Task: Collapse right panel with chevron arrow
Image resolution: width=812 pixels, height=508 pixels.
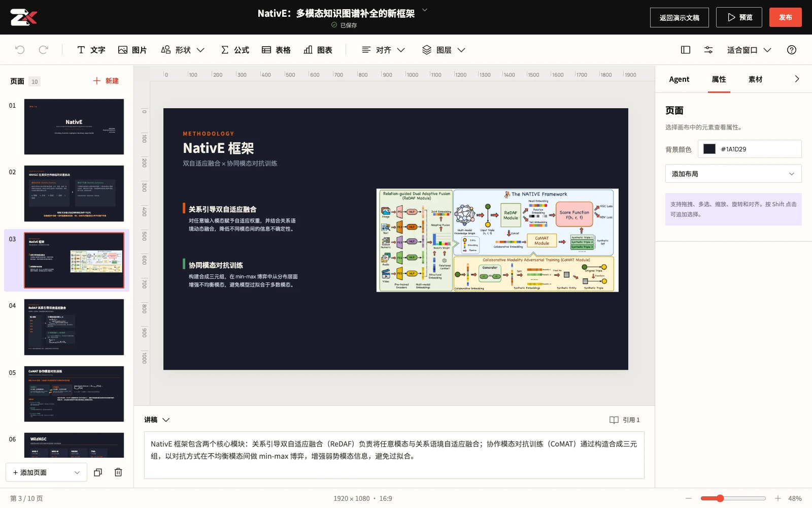Action: point(797,79)
